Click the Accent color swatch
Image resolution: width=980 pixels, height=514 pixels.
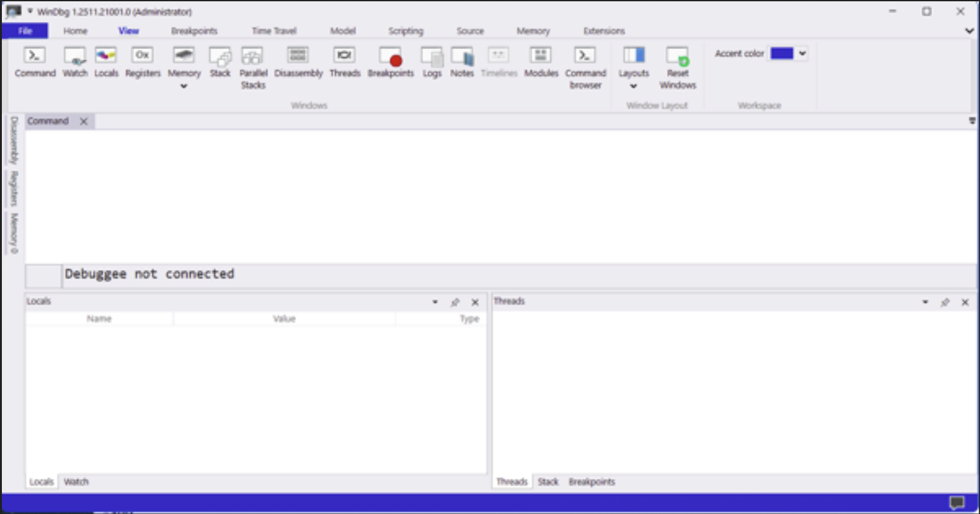click(x=782, y=53)
